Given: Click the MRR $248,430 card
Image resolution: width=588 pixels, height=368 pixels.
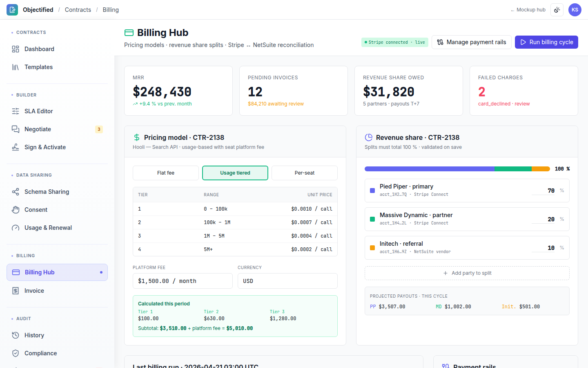Looking at the screenshot, I should [x=178, y=91].
